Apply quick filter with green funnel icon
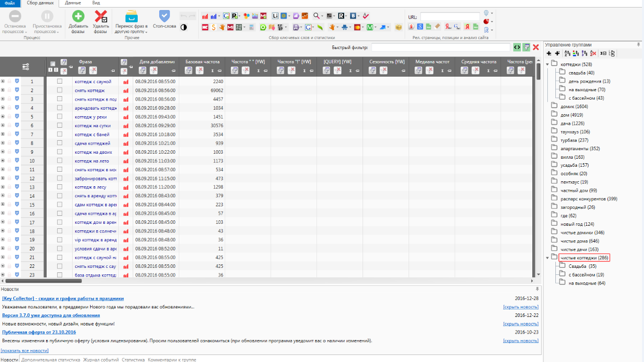This screenshot has height=362, width=644. (526, 47)
